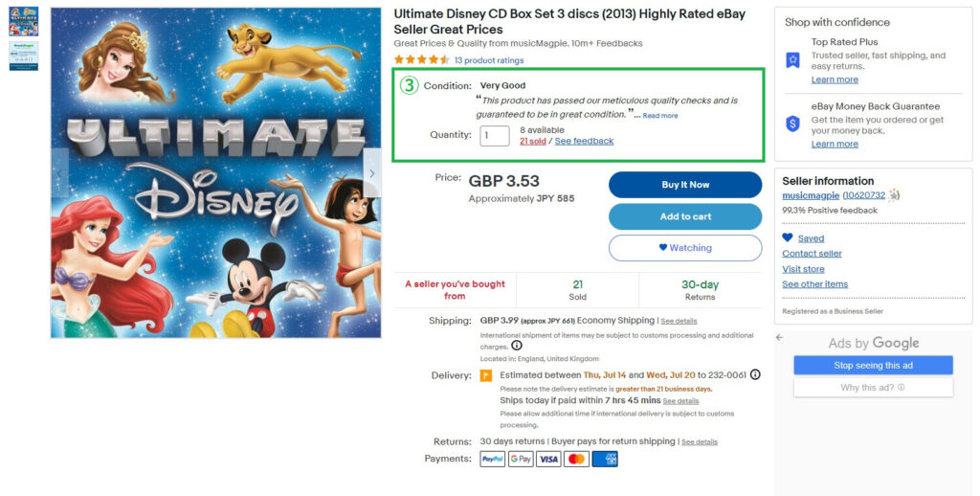
Task: Expand shipping details via See details
Action: click(679, 321)
